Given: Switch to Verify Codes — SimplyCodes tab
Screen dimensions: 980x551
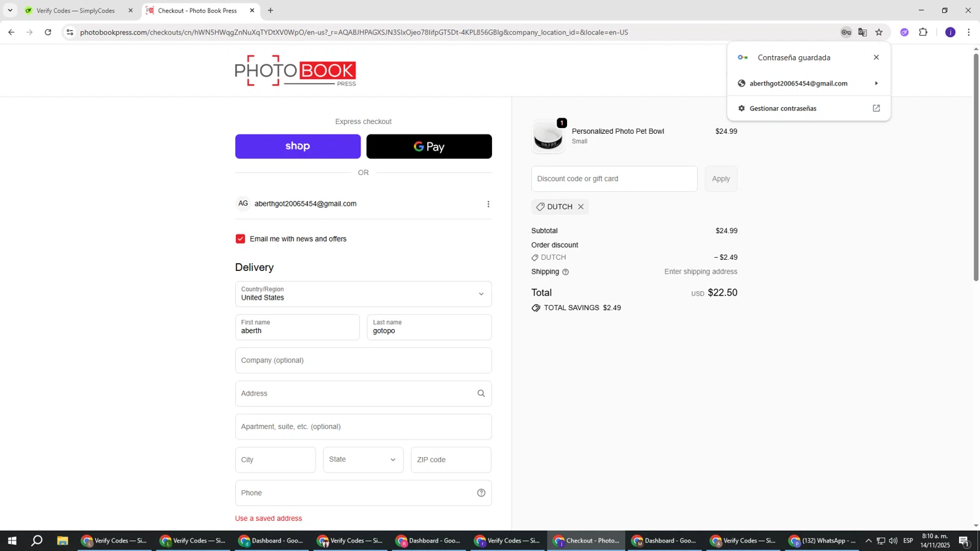Looking at the screenshot, I should 78,10.
